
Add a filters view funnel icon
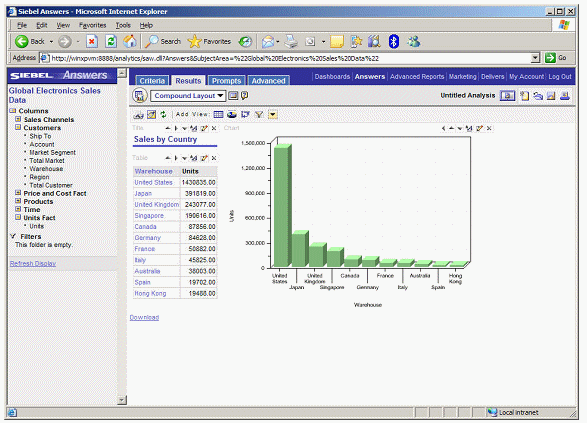point(259,115)
